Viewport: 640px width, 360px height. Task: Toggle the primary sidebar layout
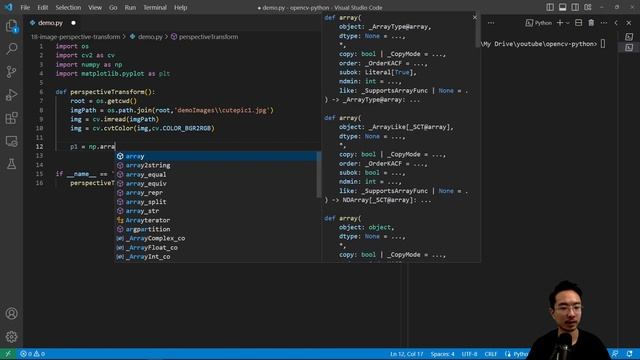(550, 7)
